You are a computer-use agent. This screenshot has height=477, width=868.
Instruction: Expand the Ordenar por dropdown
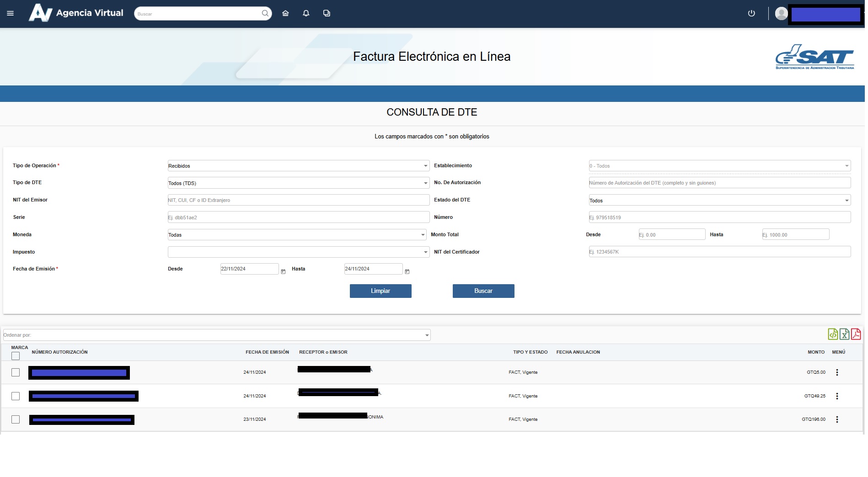point(216,335)
